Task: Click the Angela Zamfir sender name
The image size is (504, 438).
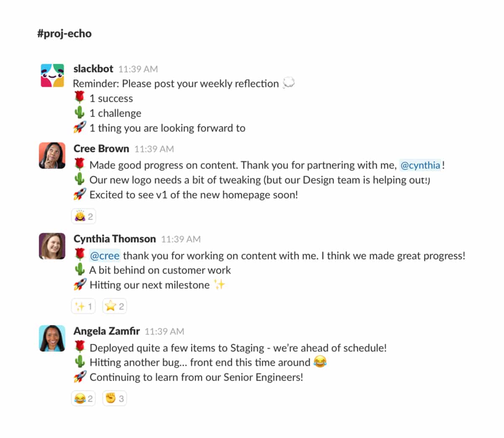Action: pyautogui.click(x=107, y=331)
